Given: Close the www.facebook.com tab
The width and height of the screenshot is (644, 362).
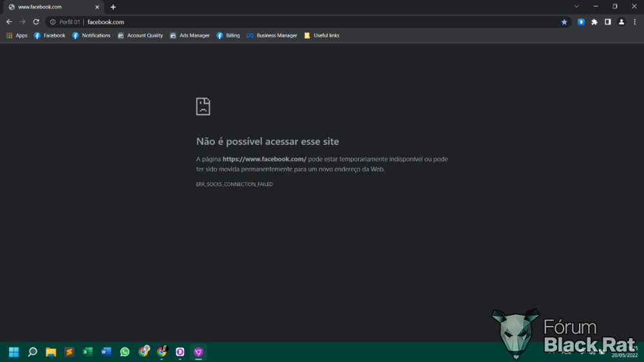Looking at the screenshot, I should pyautogui.click(x=97, y=7).
